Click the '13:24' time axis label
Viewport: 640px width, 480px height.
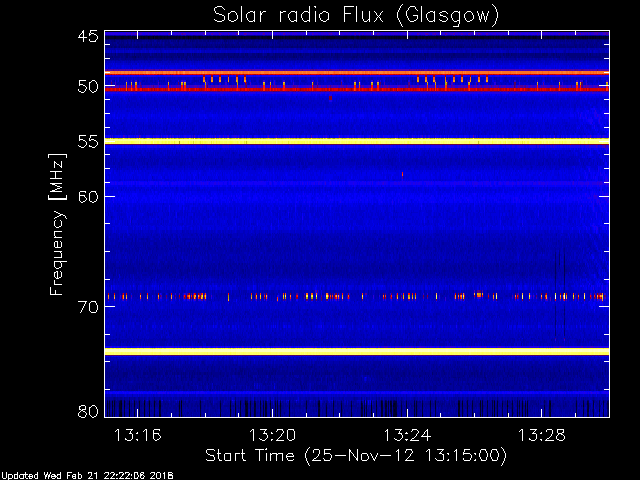(x=407, y=435)
